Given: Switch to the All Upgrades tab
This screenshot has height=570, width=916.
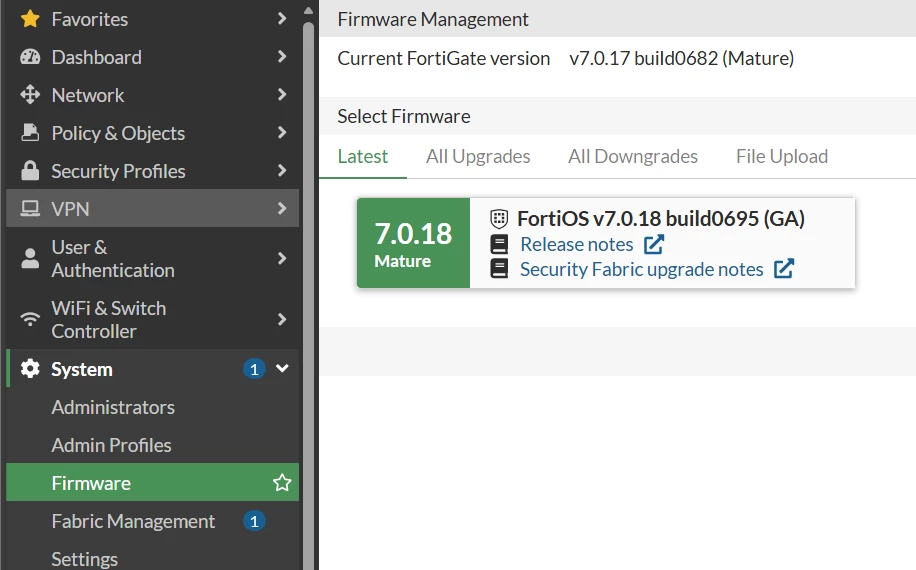Looking at the screenshot, I should tap(478, 157).
